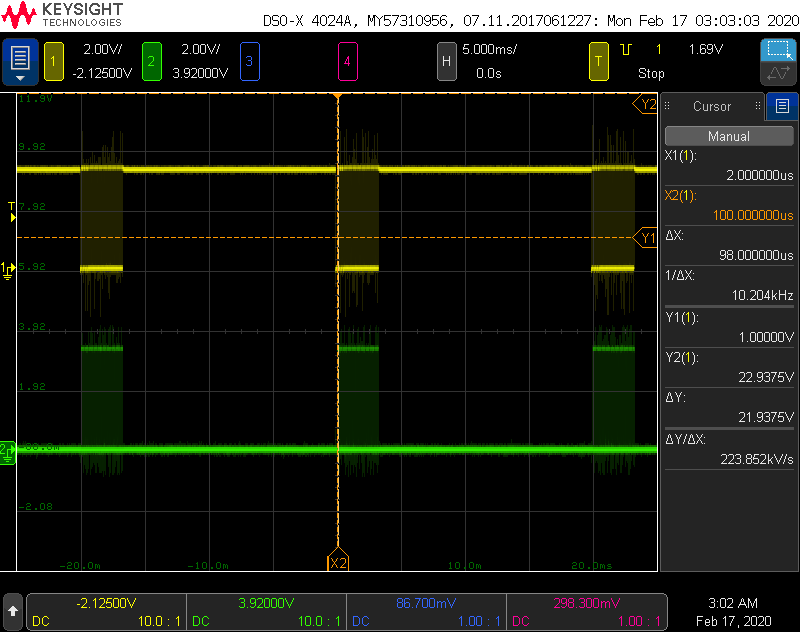Click the Keysight Technologies logo
Viewport: 800px width, 632px height.
62,15
